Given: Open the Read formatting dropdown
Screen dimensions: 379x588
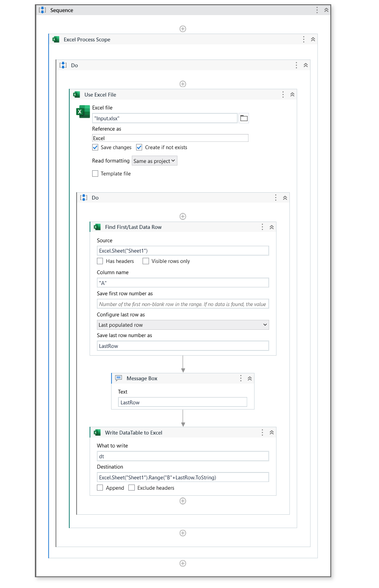Looking at the screenshot, I should tap(154, 161).
